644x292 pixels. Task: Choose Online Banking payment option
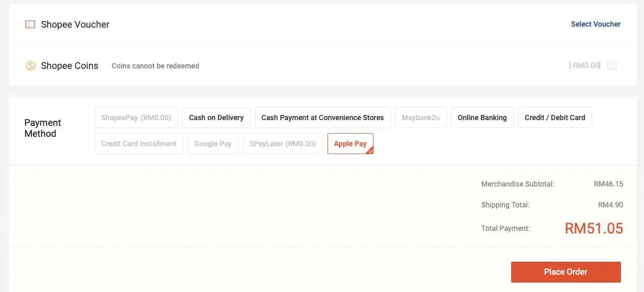coord(482,118)
